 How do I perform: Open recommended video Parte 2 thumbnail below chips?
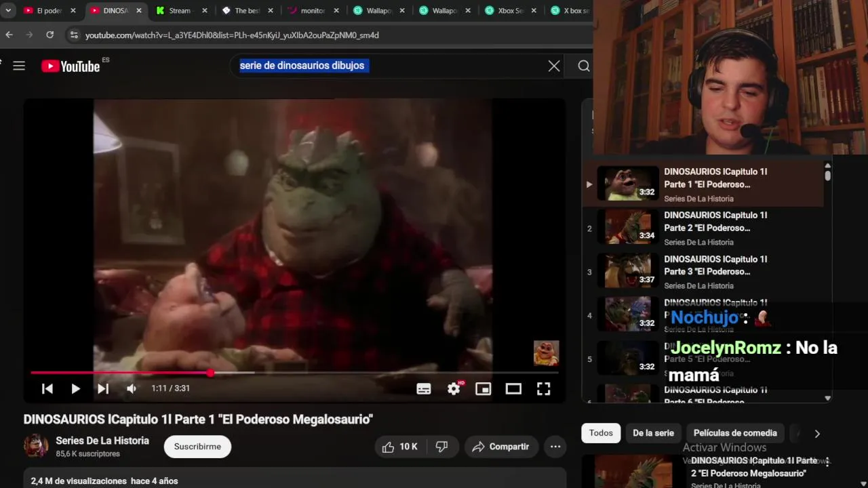(634, 472)
